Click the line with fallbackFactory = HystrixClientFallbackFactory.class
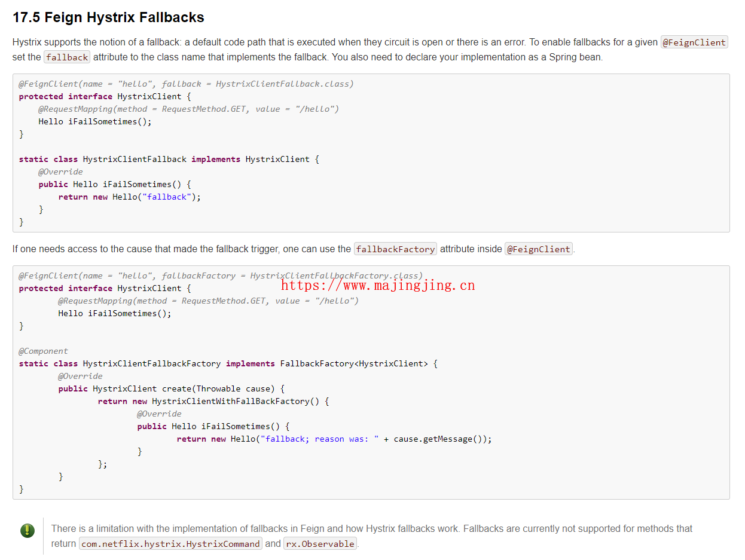745x560 pixels. (x=221, y=276)
